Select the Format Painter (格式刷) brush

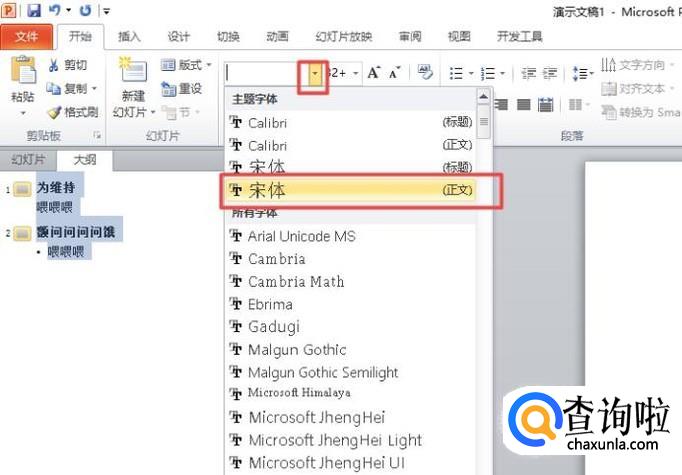pyautogui.click(x=73, y=112)
